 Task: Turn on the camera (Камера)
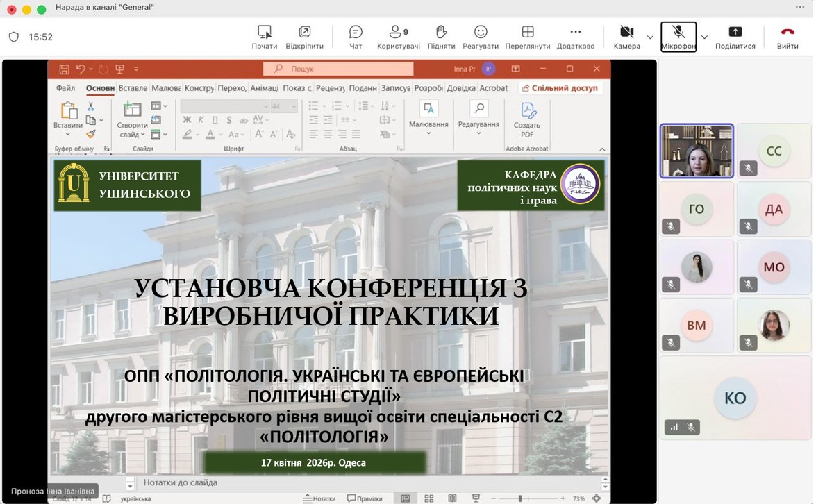(x=626, y=37)
